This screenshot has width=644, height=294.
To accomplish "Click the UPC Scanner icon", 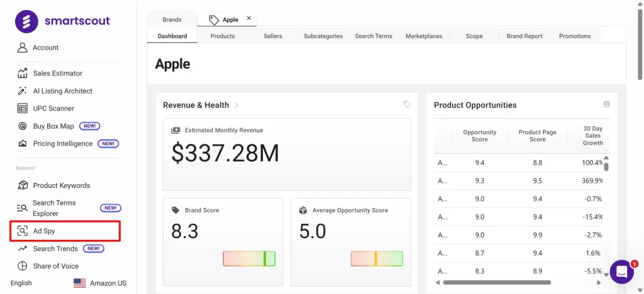I will pyautogui.click(x=22, y=109).
